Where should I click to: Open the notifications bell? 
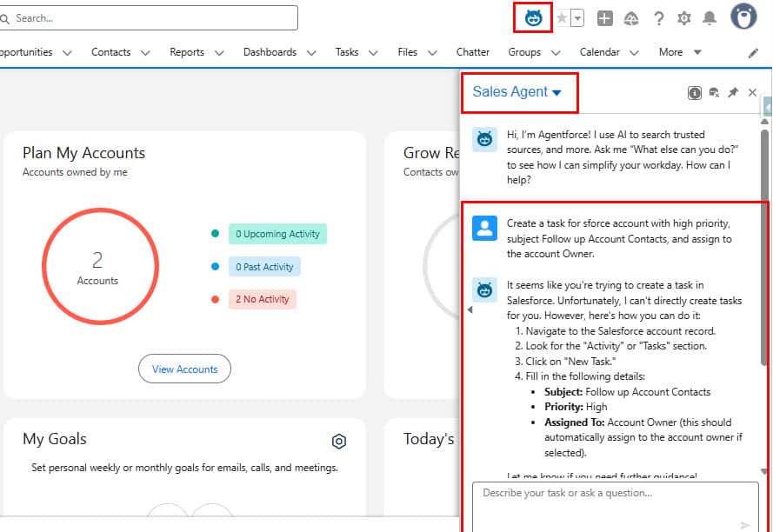(710, 17)
